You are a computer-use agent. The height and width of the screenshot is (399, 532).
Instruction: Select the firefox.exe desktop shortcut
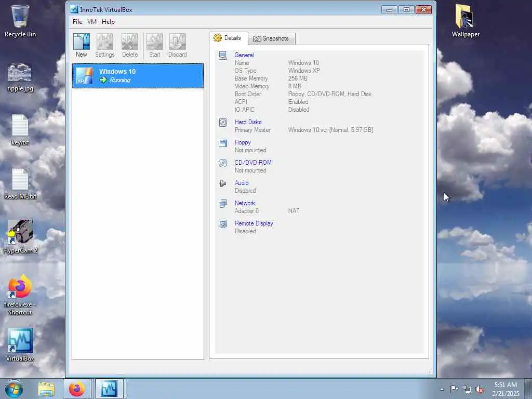(x=20, y=295)
